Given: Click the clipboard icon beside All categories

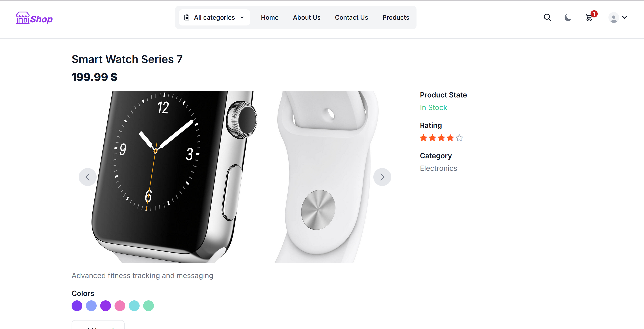Looking at the screenshot, I should point(187,17).
